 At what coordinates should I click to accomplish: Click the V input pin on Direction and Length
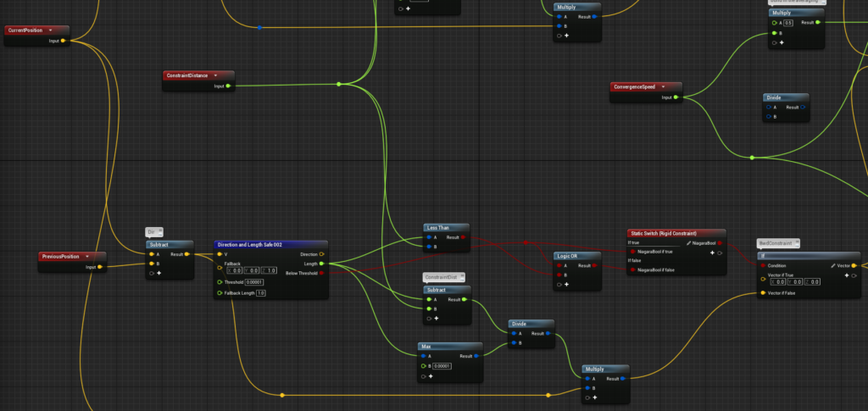(x=220, y=254)
